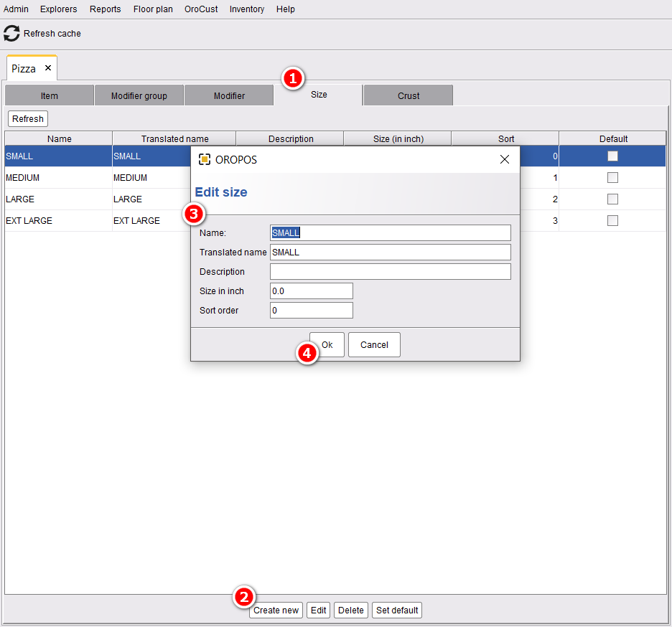
Task: Open the Inventory menu
Action: point(247,9)
